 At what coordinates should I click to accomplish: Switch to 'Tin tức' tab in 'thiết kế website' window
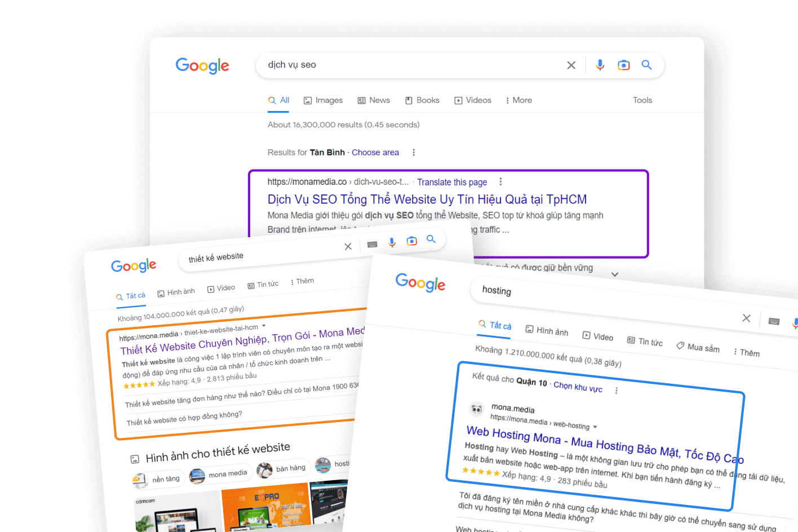pyautogui.click(x=263, y=285)
